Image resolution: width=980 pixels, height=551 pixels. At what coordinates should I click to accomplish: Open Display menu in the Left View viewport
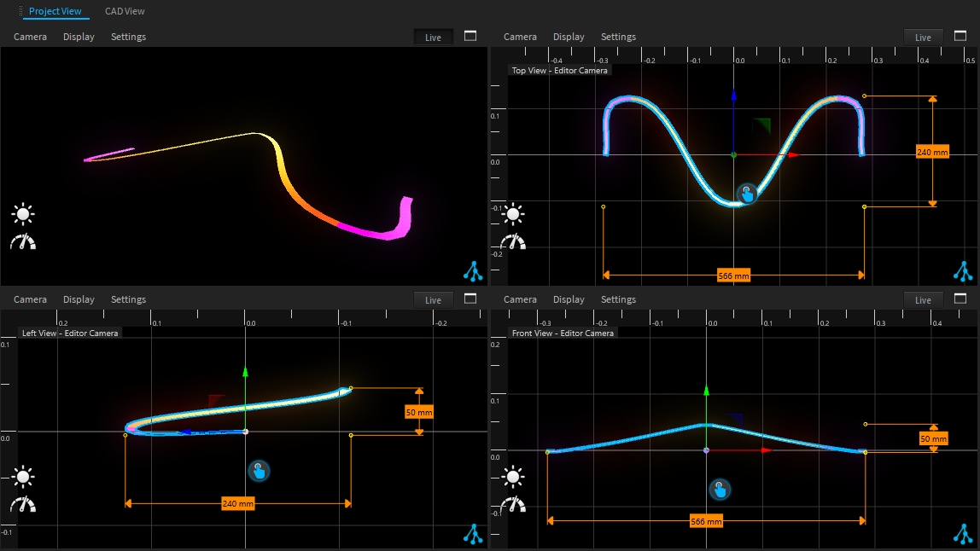(79, 299)
